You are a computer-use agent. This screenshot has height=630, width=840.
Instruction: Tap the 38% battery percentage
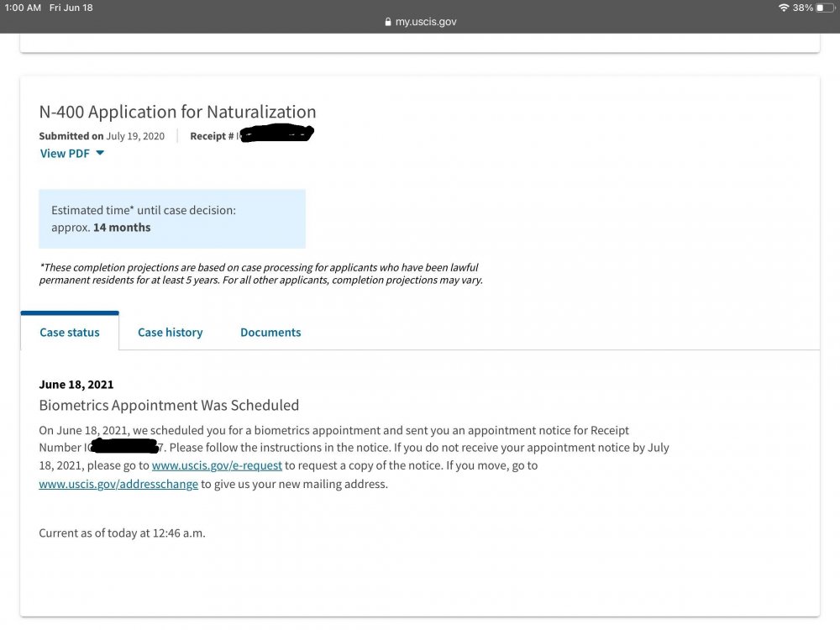802,8
